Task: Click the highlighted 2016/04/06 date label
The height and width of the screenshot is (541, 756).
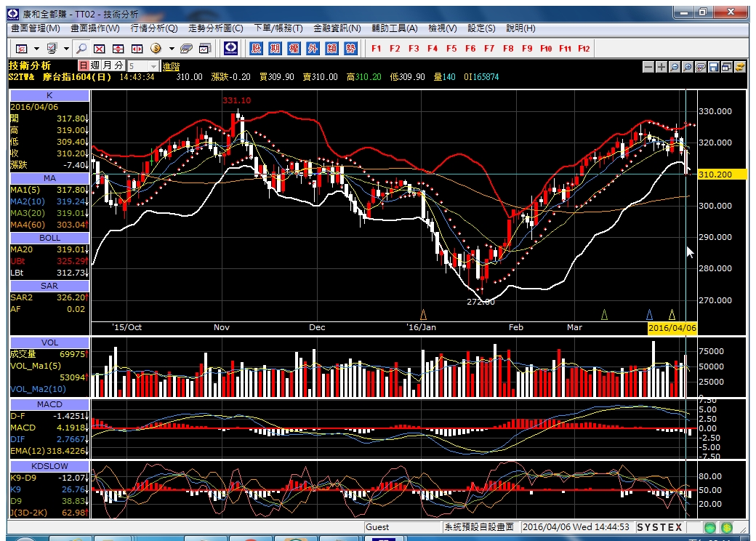Action: pyautogui.click(x=672, y=328)
